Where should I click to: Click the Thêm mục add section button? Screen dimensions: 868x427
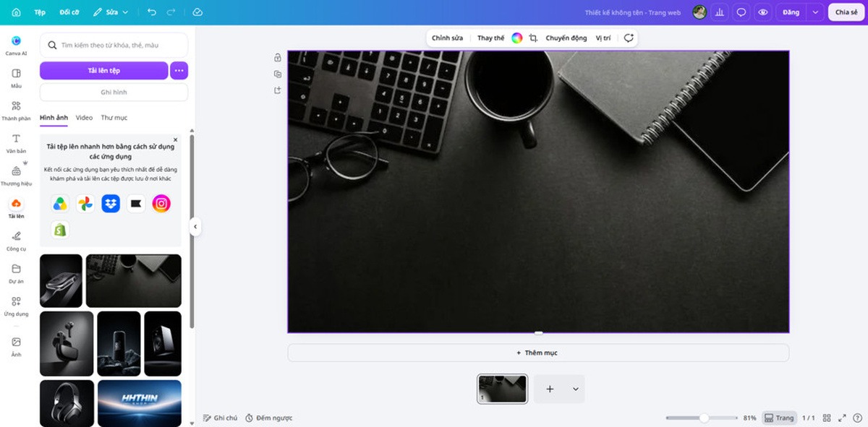pos(538,353)
